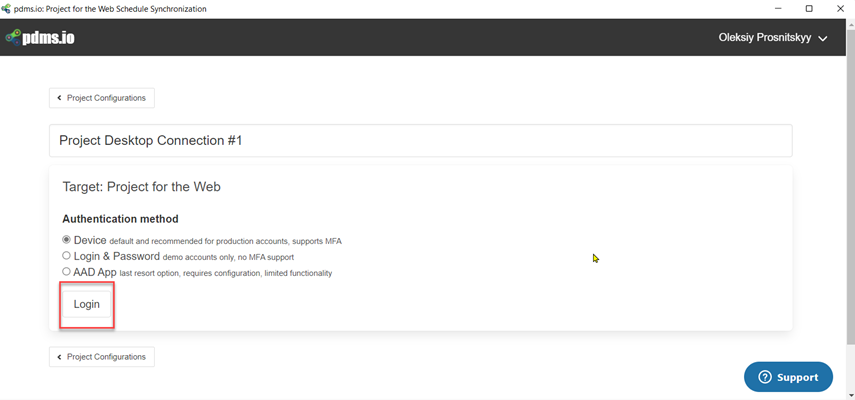Click the 'Target: Project for the Web' heading
The image size is (855, 400).
pos(141,187)
